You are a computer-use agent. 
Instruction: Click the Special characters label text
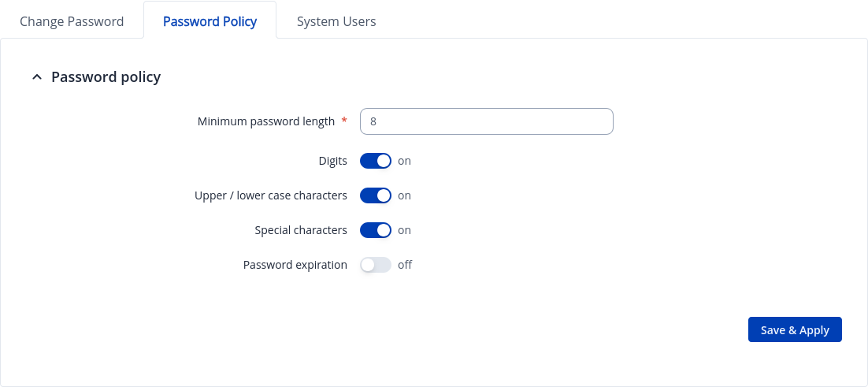click(301, 230)
